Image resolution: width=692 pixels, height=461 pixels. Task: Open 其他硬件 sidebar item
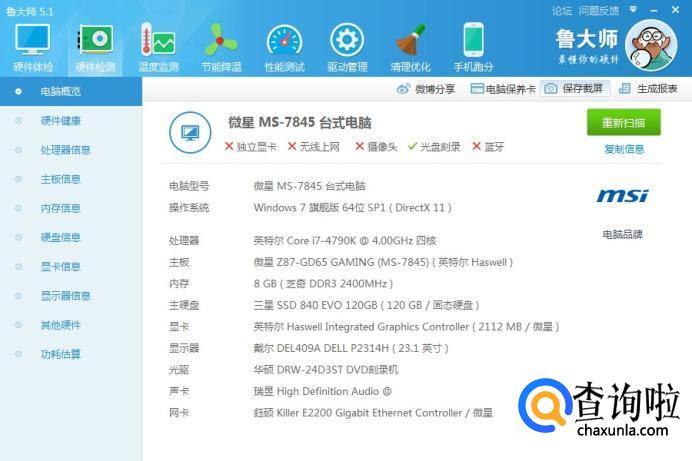pyautogui.click(x=61, y=325)
